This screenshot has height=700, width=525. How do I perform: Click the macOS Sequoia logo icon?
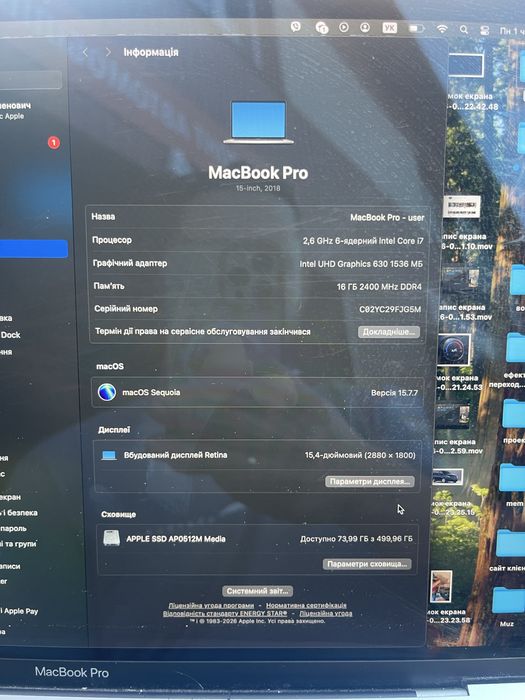(107, 392)
